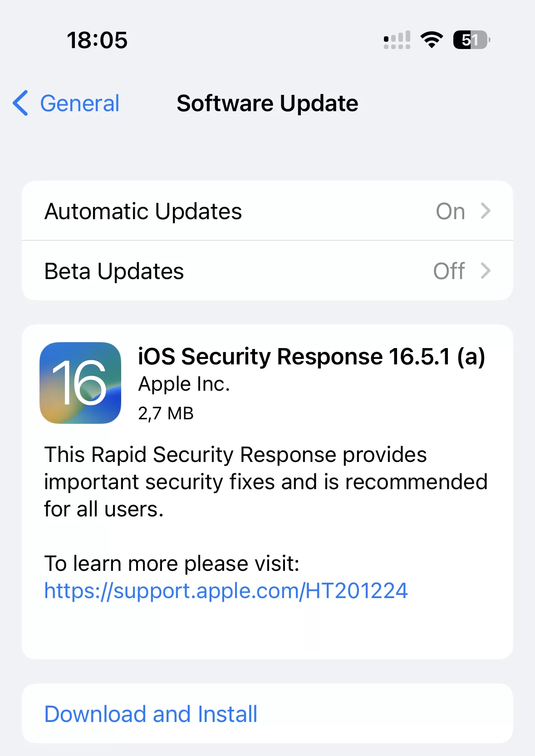Tap the Wi-Fi status icon
The height and width of the screenshot is (756, 535).
(x=431, y=40)
